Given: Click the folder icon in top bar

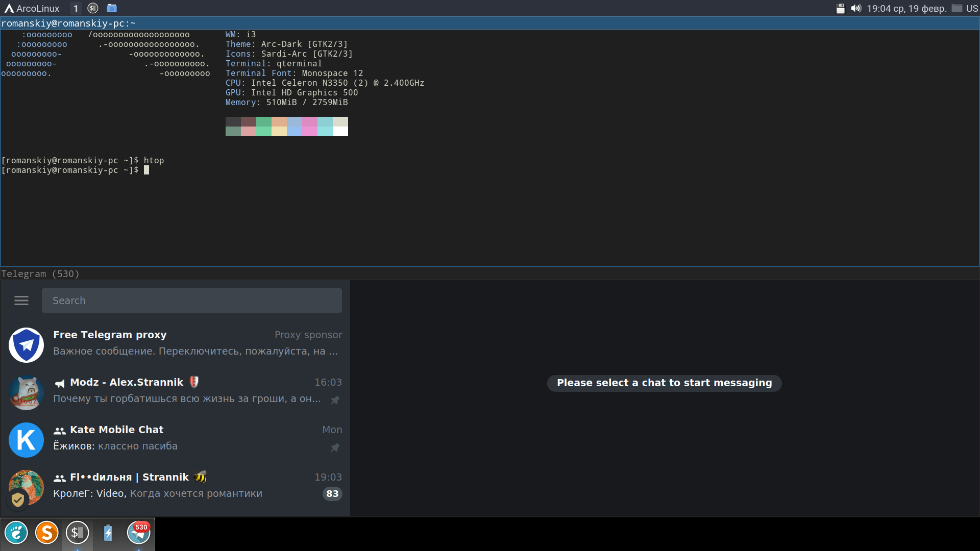Looking at the screenshot, I should pyautogui.click(x=112, y=8).
